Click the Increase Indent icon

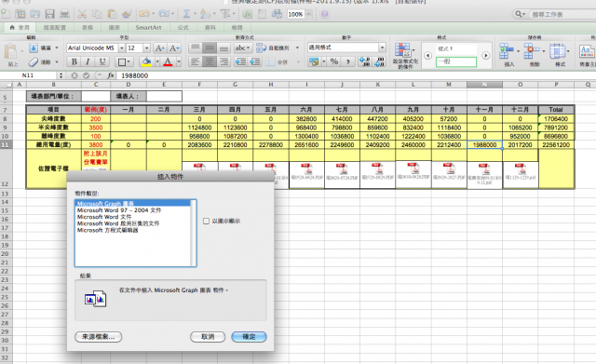[x=254, y=61]
